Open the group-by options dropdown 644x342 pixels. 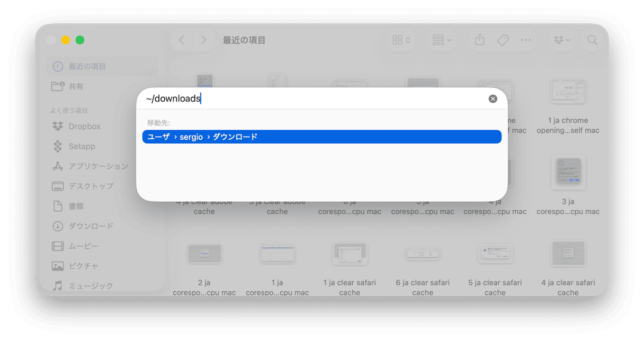(442, 40)
